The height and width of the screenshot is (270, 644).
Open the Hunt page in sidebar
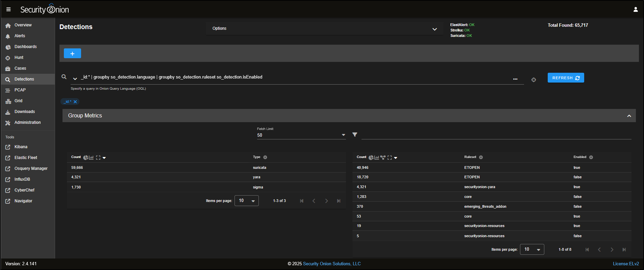pos(19,58)
